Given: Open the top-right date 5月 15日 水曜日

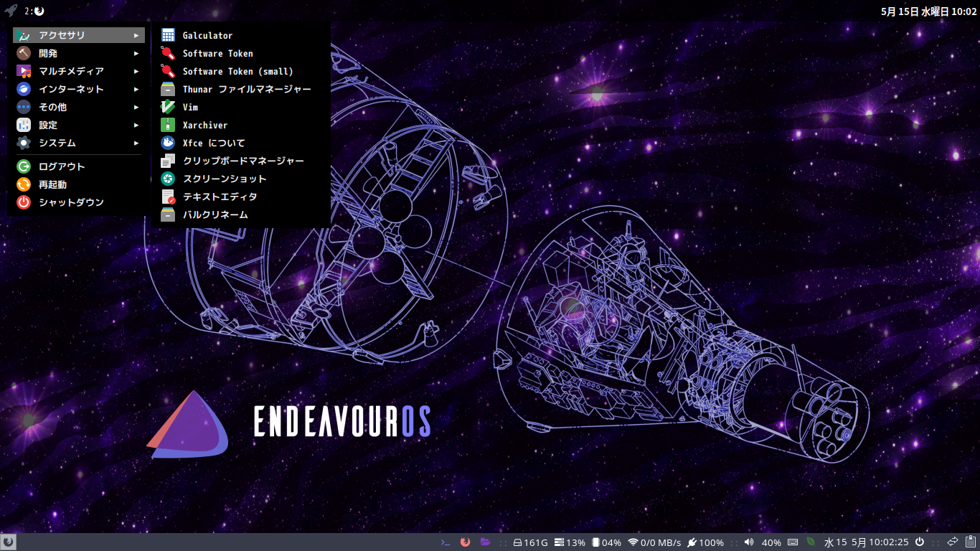Looking at the screenshot, I should pyautogui.click(x=928, y=11).
